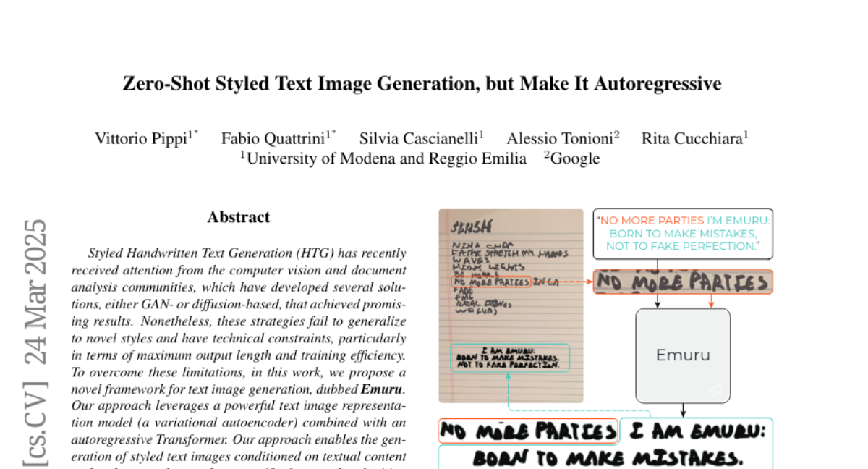The width and height of the screenshot is (868, 469).
Task: Click the generated NO MORE PARTIES output image
Action: (528, 431)
